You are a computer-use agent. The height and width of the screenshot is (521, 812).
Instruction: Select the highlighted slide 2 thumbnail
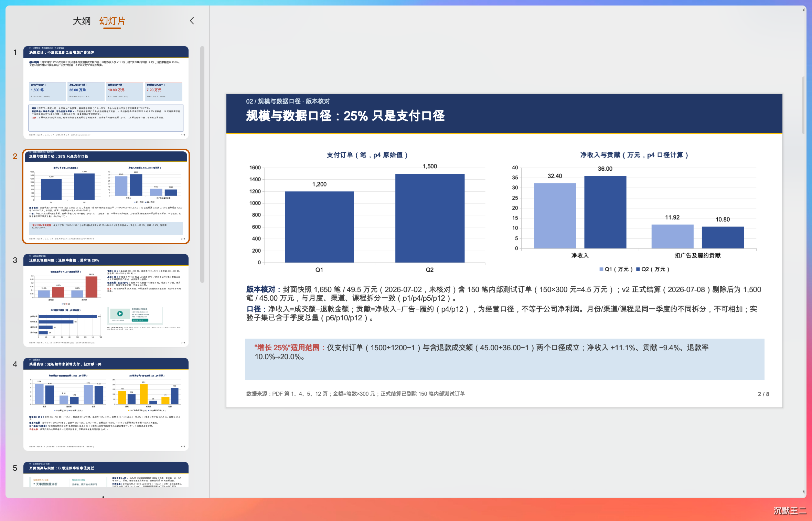coord(106,196)
